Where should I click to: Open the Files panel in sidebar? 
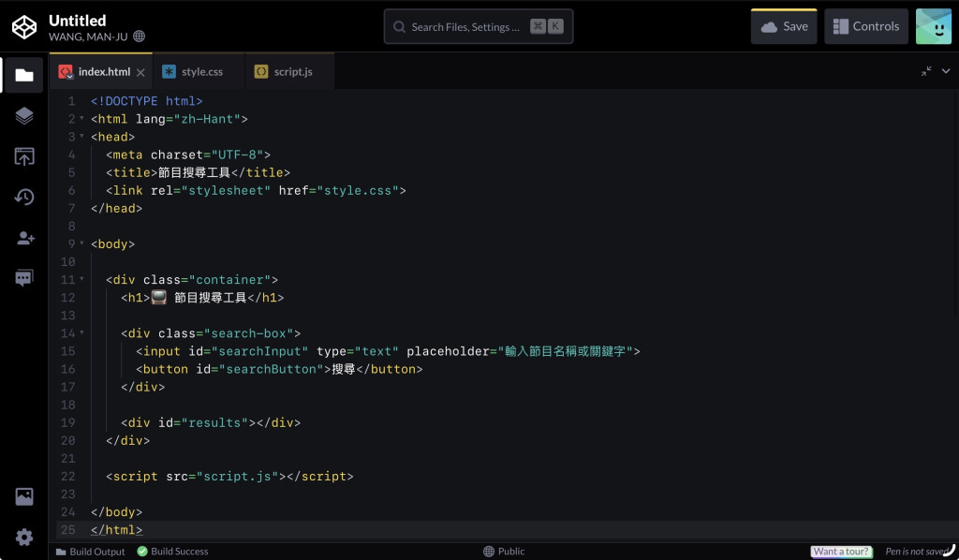point(23,75)
